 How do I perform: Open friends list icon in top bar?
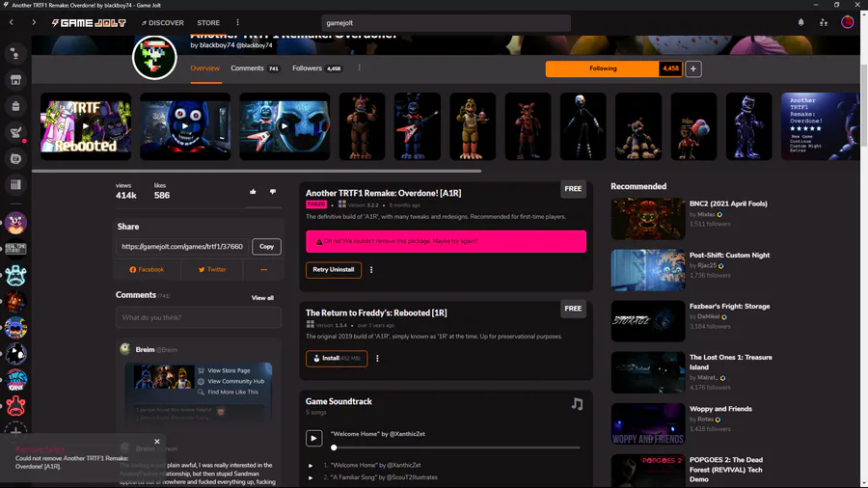(824, 23)
